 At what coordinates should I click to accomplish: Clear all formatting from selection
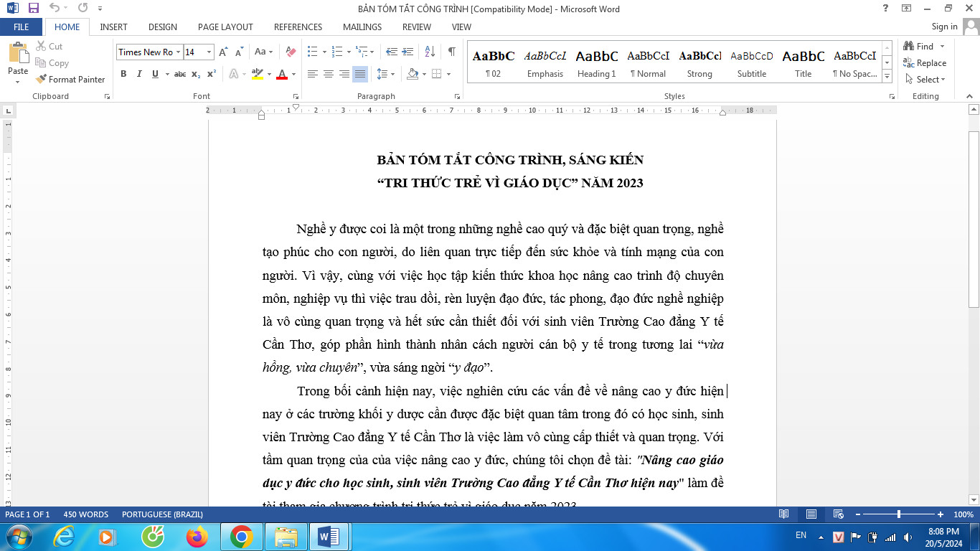pyautogui.click(x=291, y=52)
